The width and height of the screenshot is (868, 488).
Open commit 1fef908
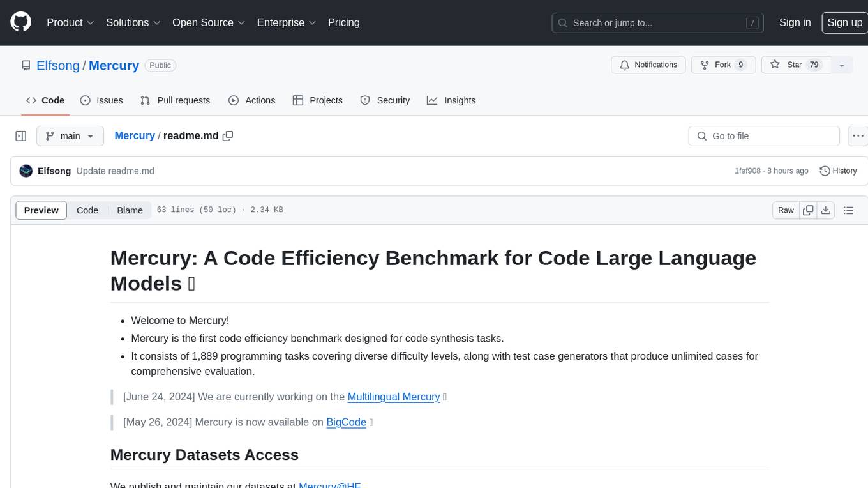(x=747, y=171)
